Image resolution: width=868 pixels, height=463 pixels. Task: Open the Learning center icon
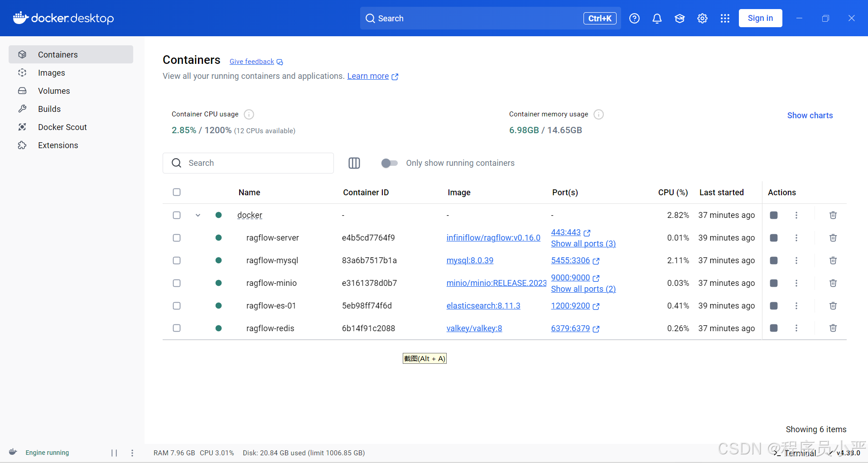tap(680, 18)
